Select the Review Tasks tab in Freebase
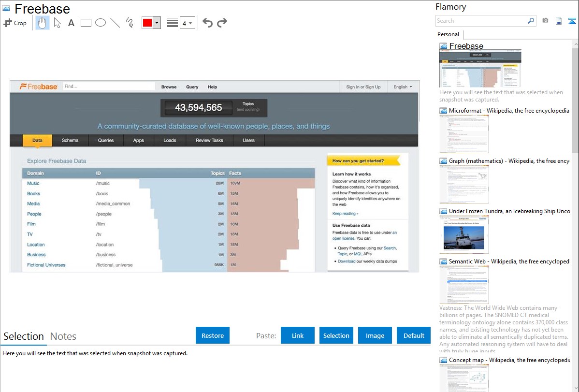This screenshot has width=579, height=392. click(209, 140)
